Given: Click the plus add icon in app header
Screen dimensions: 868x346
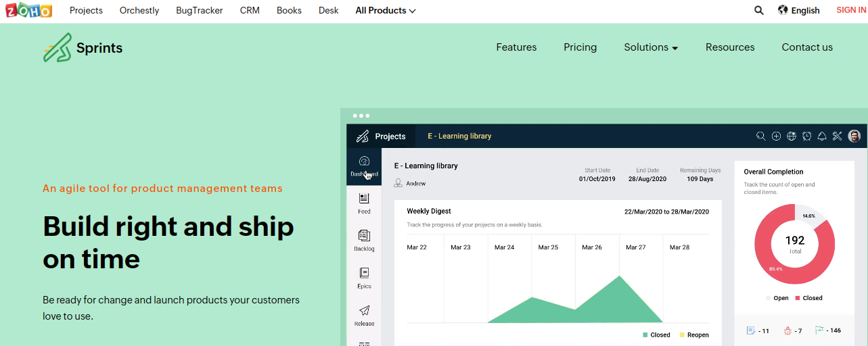Looking at the screenshot, I should click(776, 136).
